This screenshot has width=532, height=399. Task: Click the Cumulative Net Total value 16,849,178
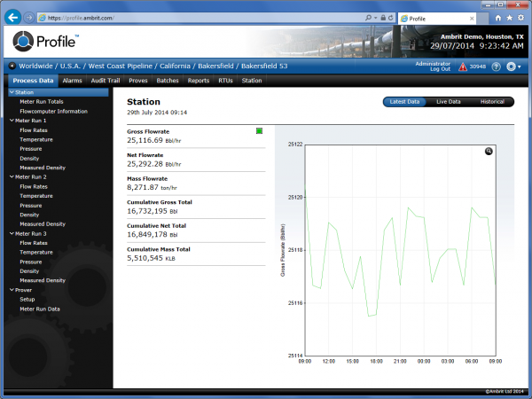click(147, 234)
